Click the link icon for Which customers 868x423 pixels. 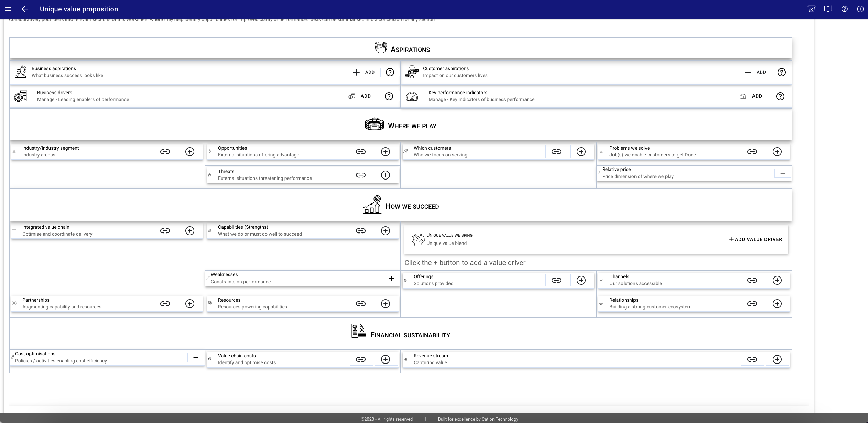point(556,152)
